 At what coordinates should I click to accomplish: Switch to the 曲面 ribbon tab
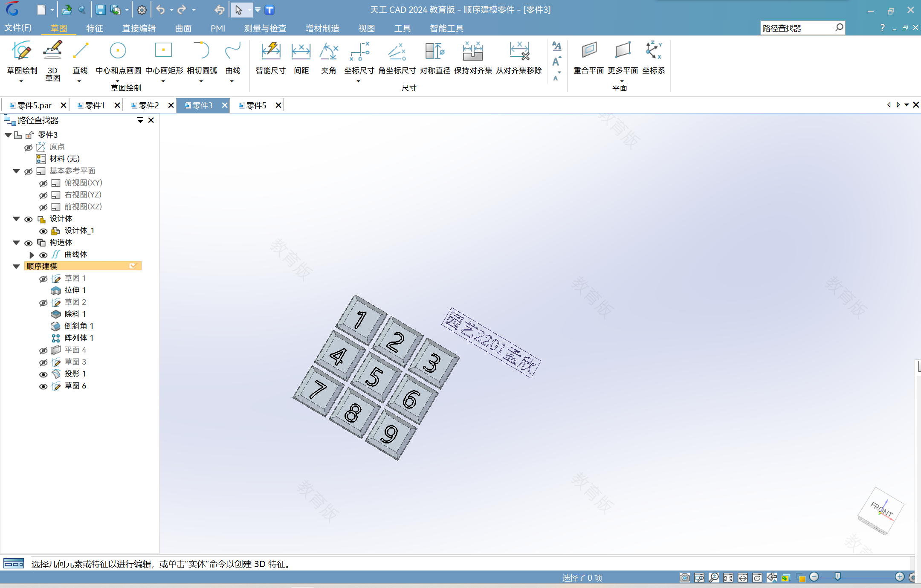183,28
